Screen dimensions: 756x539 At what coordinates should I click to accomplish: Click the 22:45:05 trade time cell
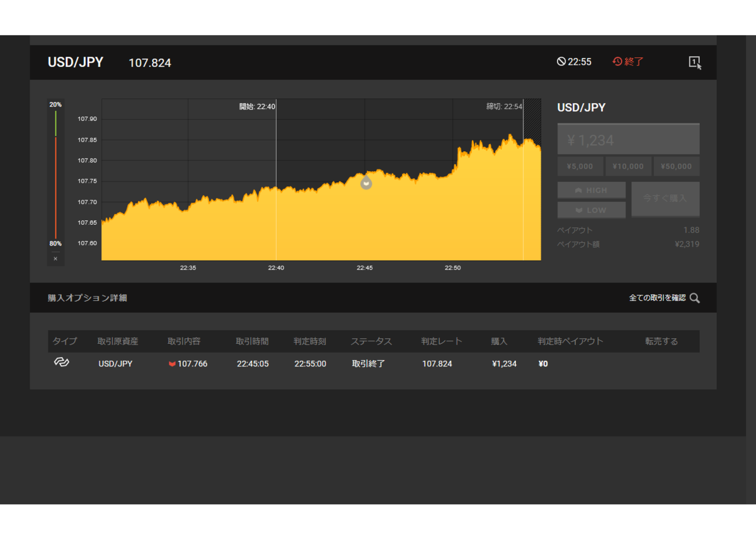(x=253, y=364)
